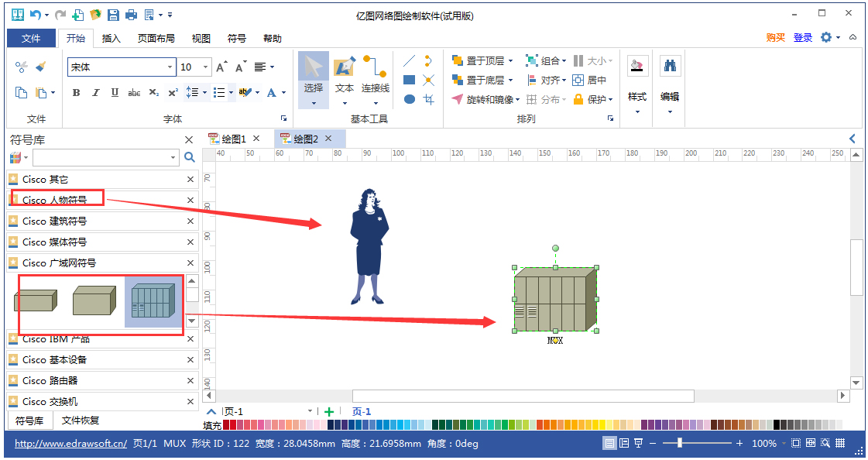Viewport: 868px width, 460px height.
Task: Select the MUX shape thumbnail in library
Action: (x=153, y=302)
